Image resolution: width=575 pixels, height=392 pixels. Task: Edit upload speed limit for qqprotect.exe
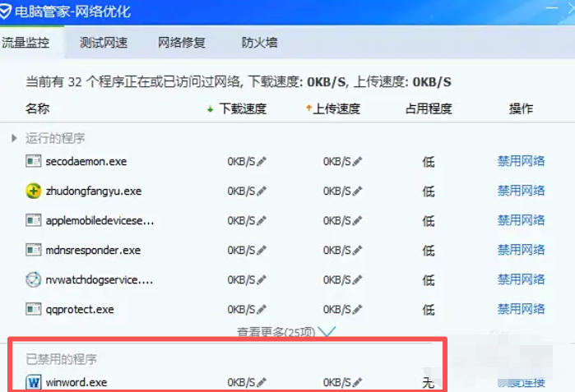[357, 310]
